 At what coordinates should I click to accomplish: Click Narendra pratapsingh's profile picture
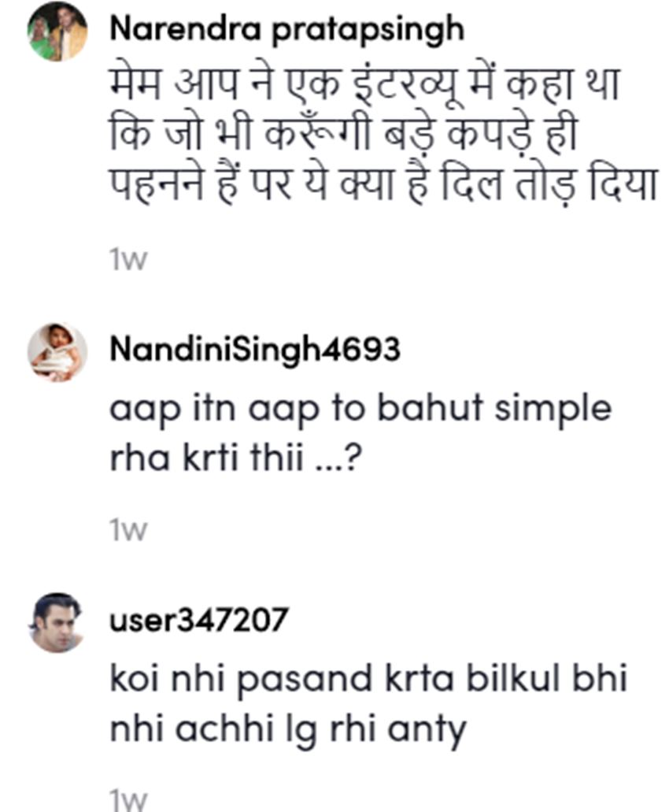(57, 32)
